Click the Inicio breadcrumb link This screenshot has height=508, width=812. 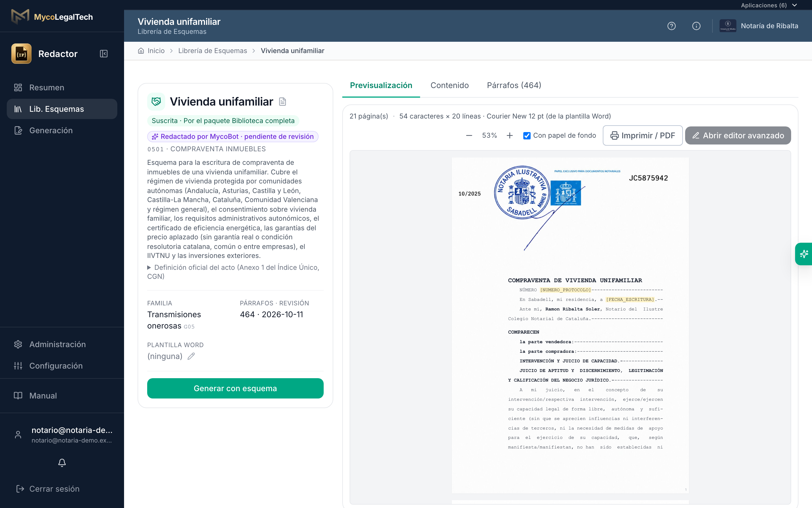(156, 51)
